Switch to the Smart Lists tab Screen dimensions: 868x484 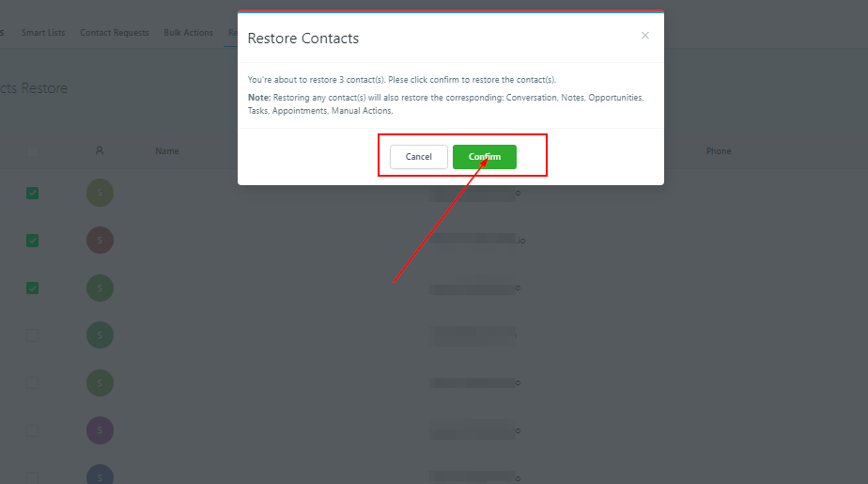tap(44, 33)
